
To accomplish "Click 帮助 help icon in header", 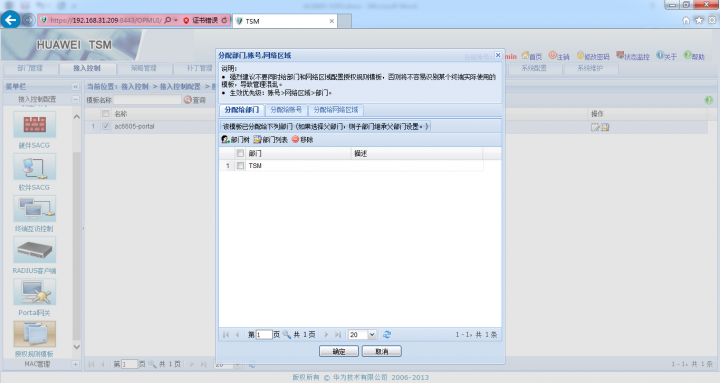I will [687, 56].
